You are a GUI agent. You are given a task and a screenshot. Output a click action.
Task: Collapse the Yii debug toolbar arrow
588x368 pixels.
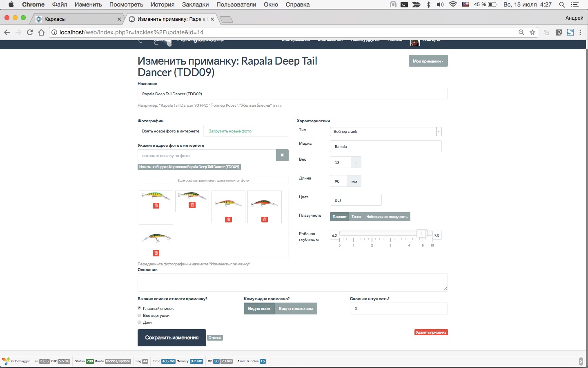point(581,361)
